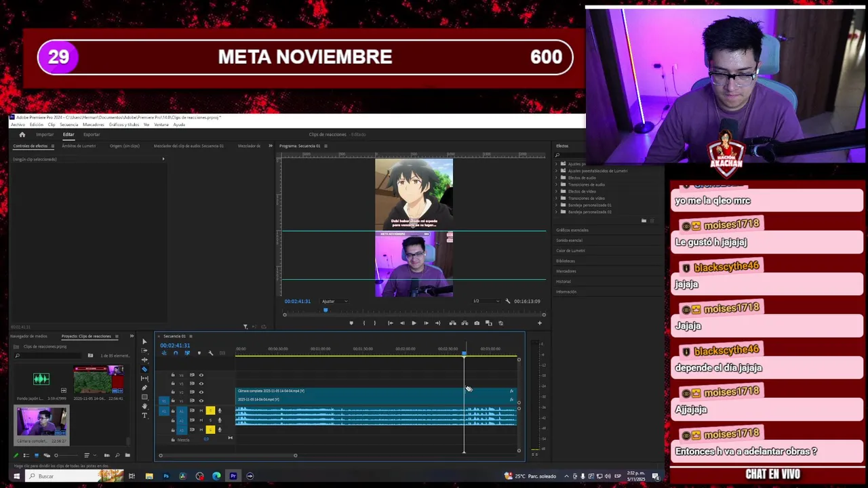Image resolution: width=868 pixels, height=488 pixels.
Task: Select the Pen tool
Action: pos(144,388)
